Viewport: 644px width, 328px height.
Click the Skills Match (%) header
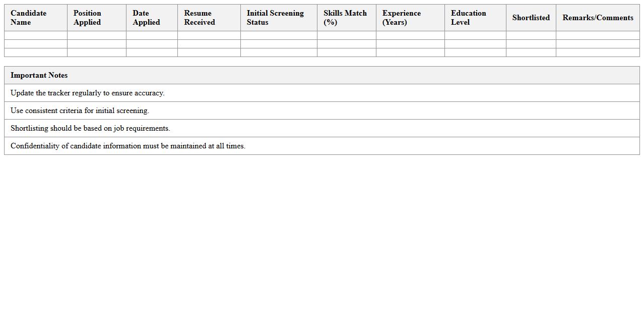click(346, 18)
